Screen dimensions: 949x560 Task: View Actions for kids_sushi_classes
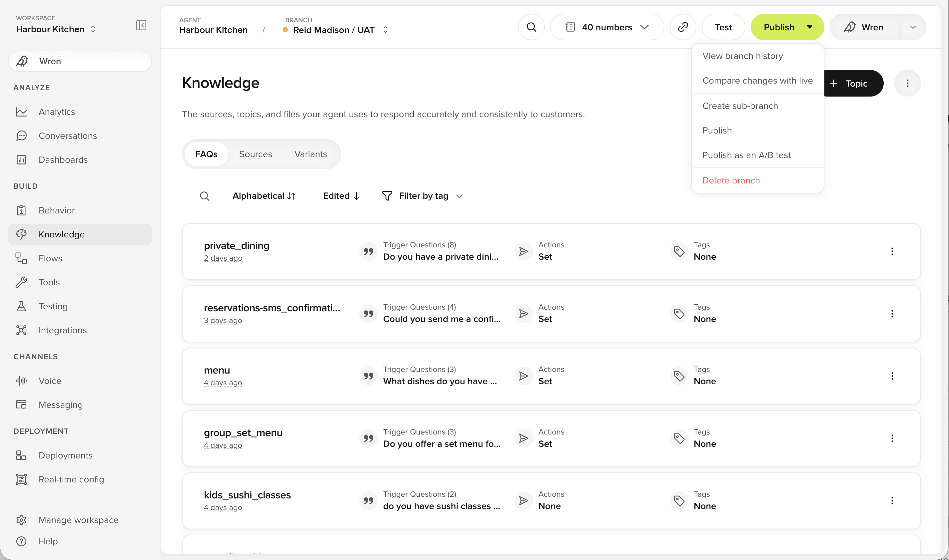coord(540,500)
